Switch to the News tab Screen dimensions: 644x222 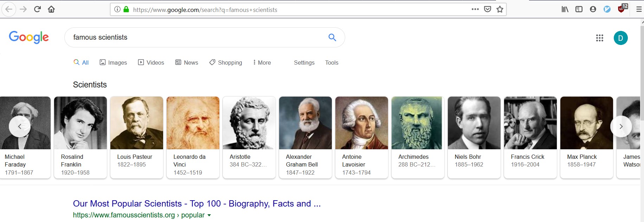(187, 63)
